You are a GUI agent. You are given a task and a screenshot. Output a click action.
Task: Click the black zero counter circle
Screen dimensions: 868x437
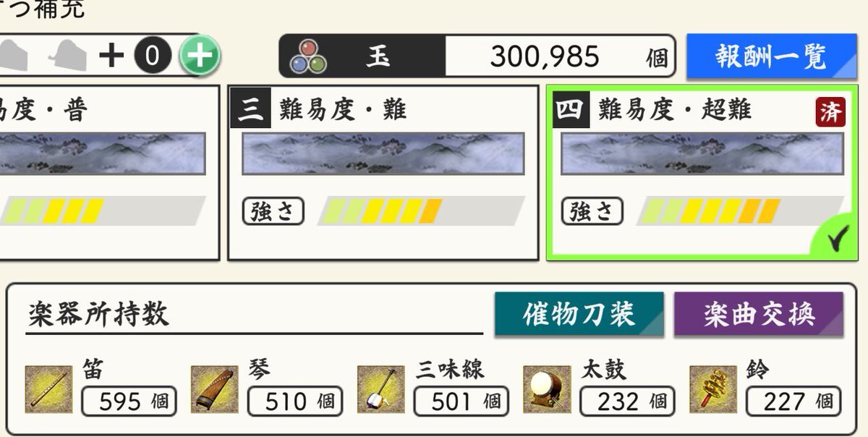[x=152, y=56]
